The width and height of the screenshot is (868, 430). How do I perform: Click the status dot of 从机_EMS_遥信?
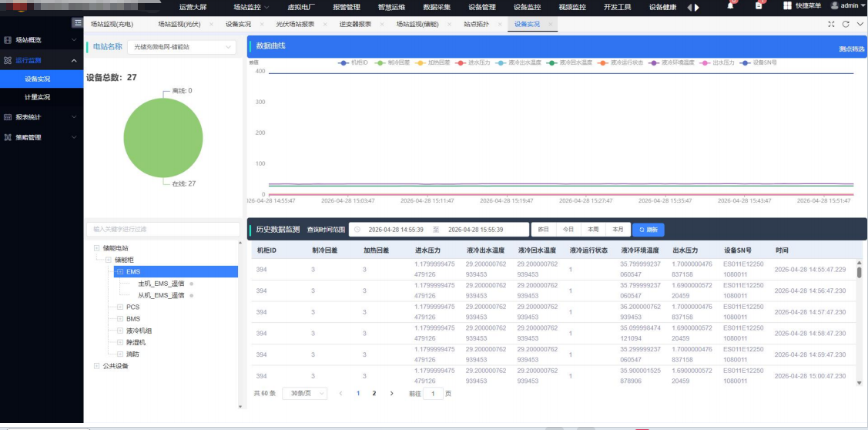(x=192, y=295)
